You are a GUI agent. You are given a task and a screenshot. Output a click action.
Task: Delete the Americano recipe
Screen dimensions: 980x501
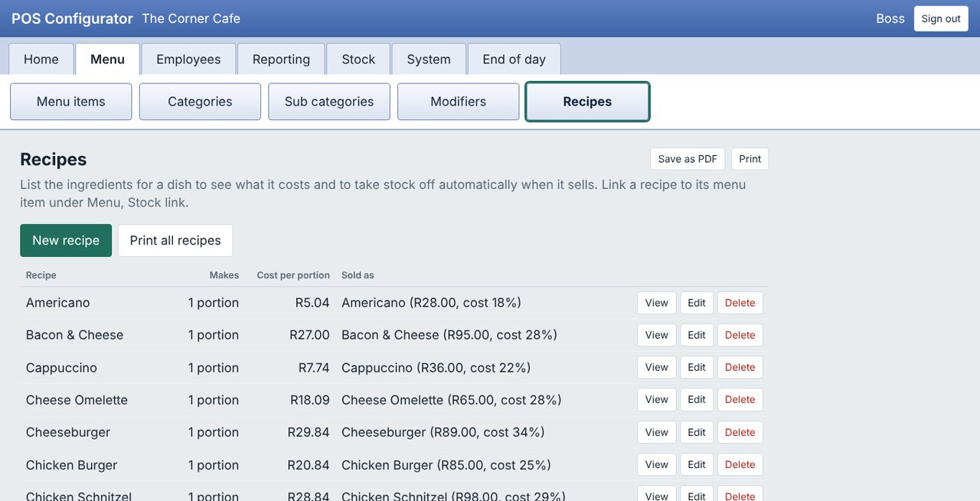click(x=740, y=303)
